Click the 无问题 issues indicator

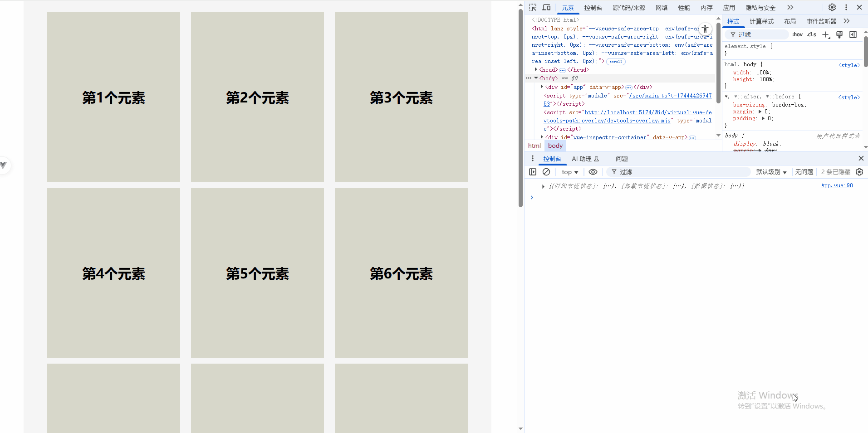coord(804,172)
